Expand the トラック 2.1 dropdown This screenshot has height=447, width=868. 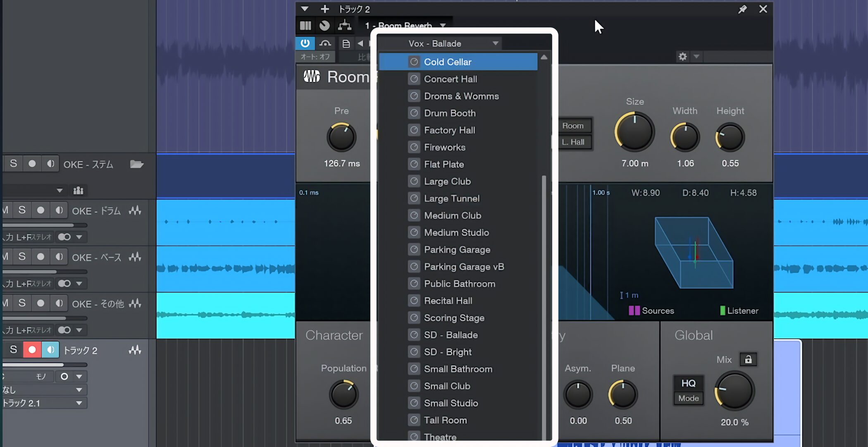[x=79, y=403]
